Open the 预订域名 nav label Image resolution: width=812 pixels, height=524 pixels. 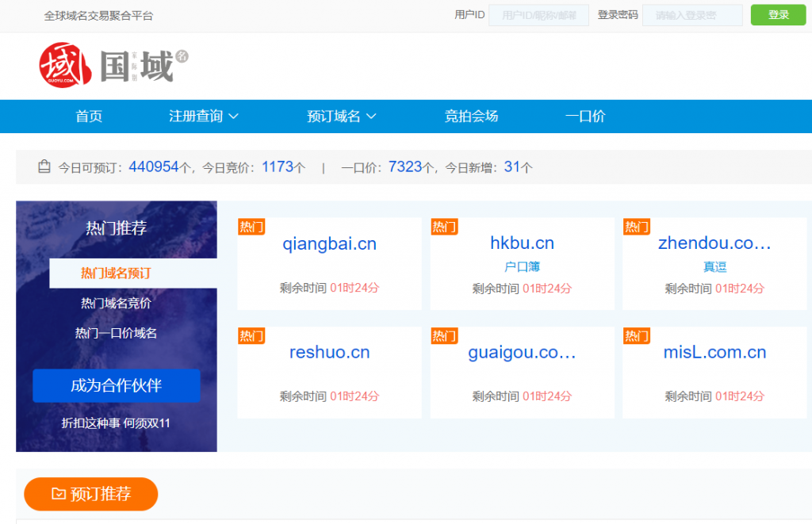334,116
